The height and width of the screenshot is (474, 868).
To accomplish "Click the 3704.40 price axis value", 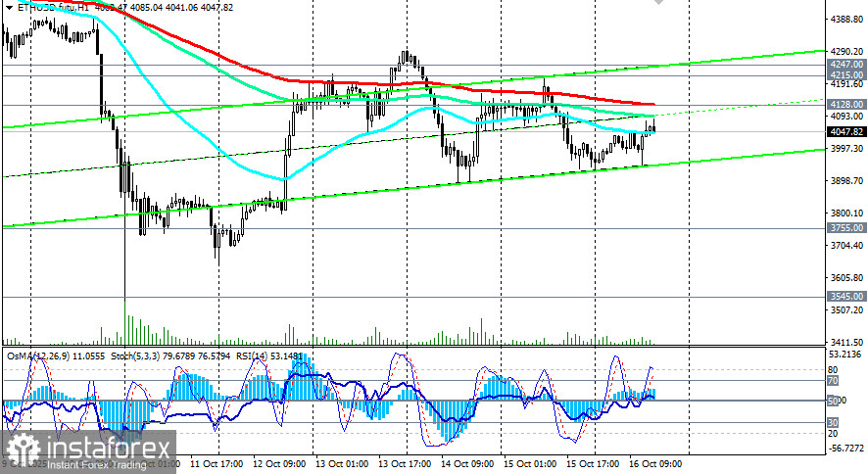I will 847,246.
